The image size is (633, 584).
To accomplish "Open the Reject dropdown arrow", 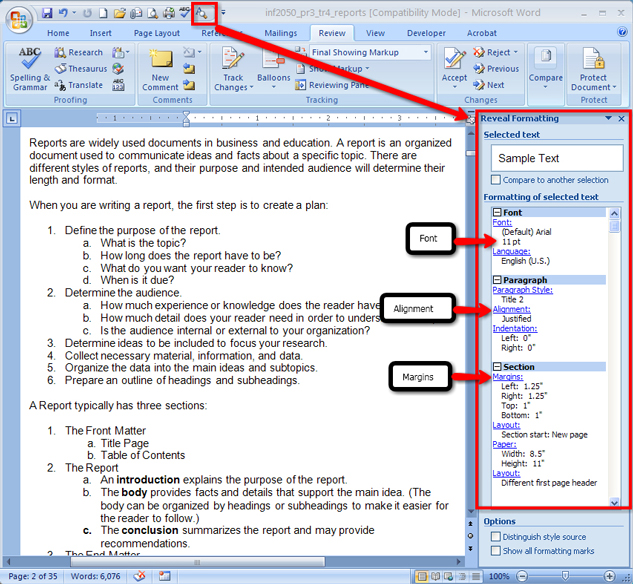I will pyautogui.click(x=516, y=52).
